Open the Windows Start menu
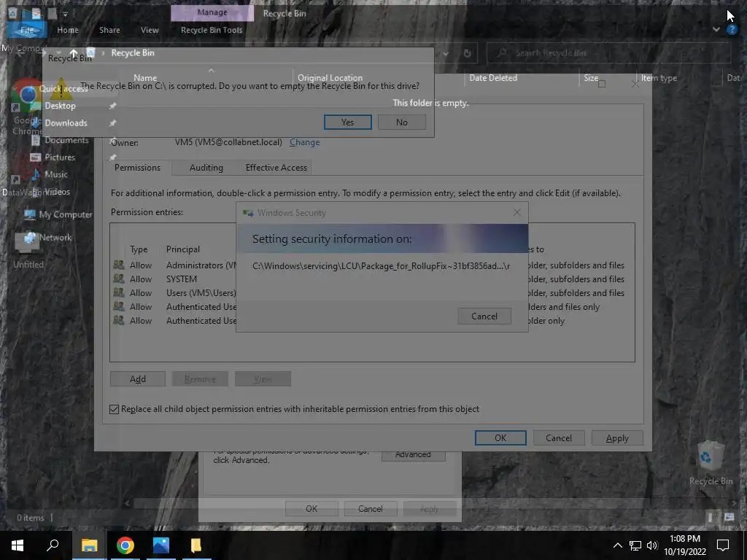Screen dimensions: 747x560 pyautogui.click(x=18, y=545)
